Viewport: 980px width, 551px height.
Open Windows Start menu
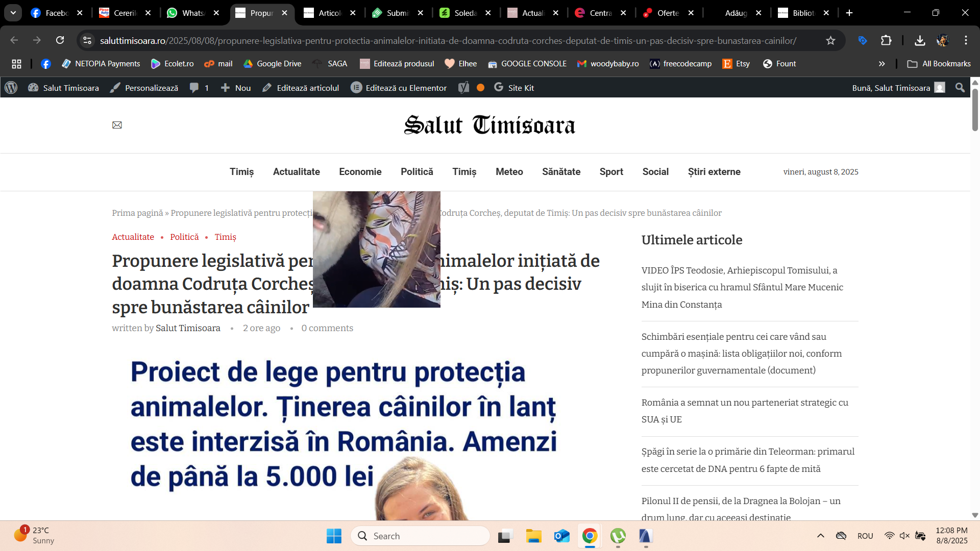coord(334,536)
